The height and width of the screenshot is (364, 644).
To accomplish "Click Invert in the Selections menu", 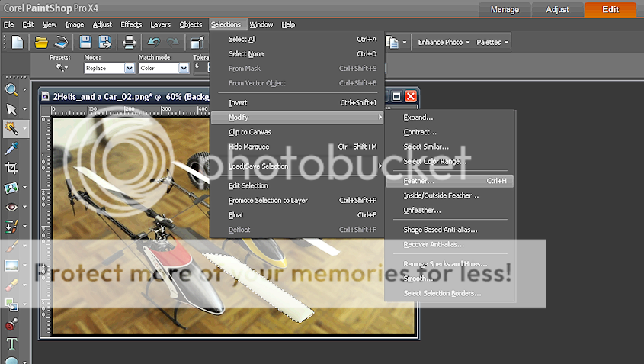I will 238,102.
